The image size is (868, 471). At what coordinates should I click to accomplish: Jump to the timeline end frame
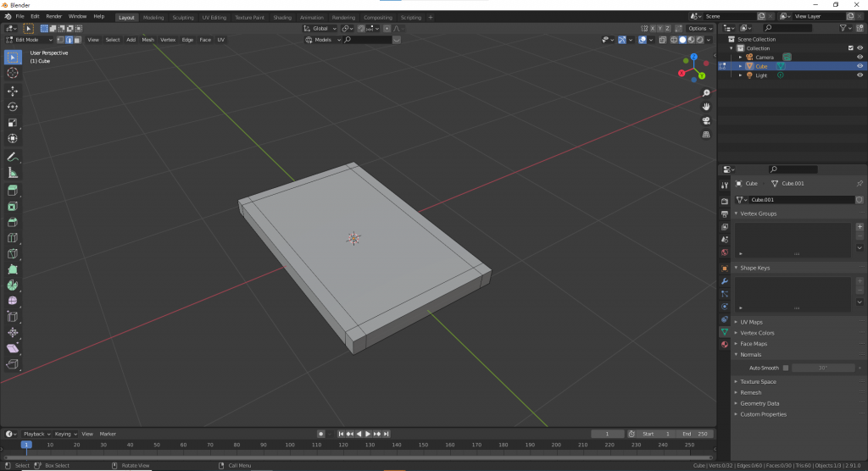[x=387, y=434]
